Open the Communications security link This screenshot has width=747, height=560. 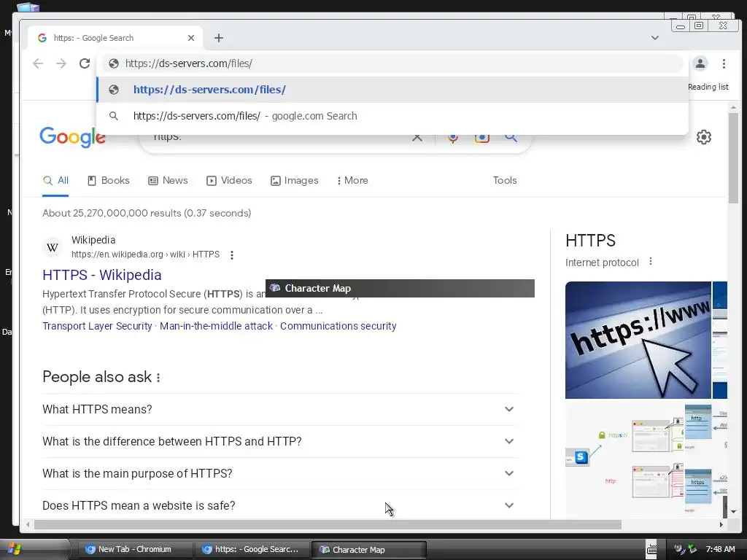(338, 326)
